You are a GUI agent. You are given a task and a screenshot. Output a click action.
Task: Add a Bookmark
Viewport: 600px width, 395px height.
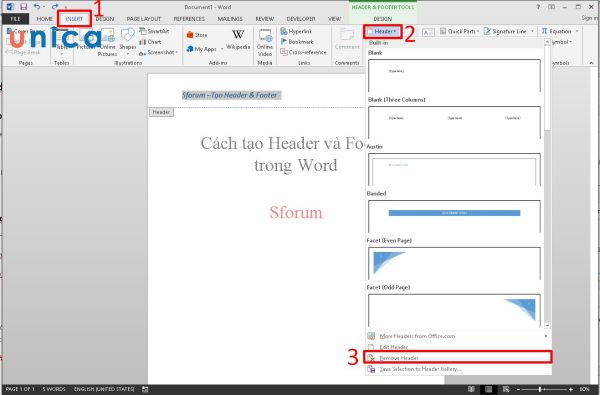[x=297, y=42]
